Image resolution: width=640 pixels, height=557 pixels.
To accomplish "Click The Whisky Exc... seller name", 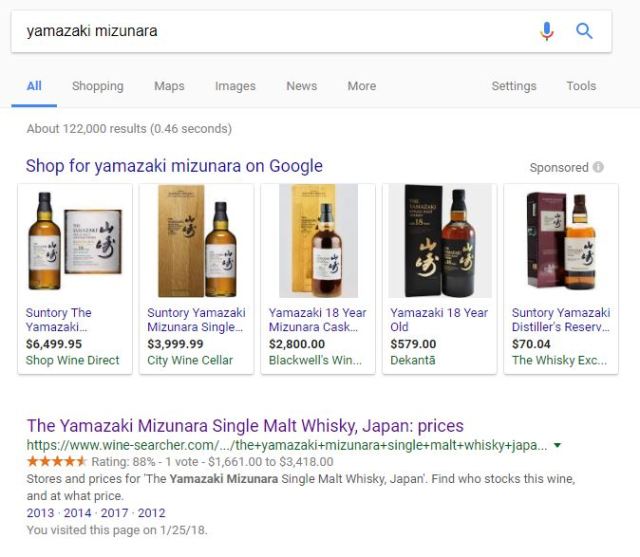I will (x=560, y=360).
